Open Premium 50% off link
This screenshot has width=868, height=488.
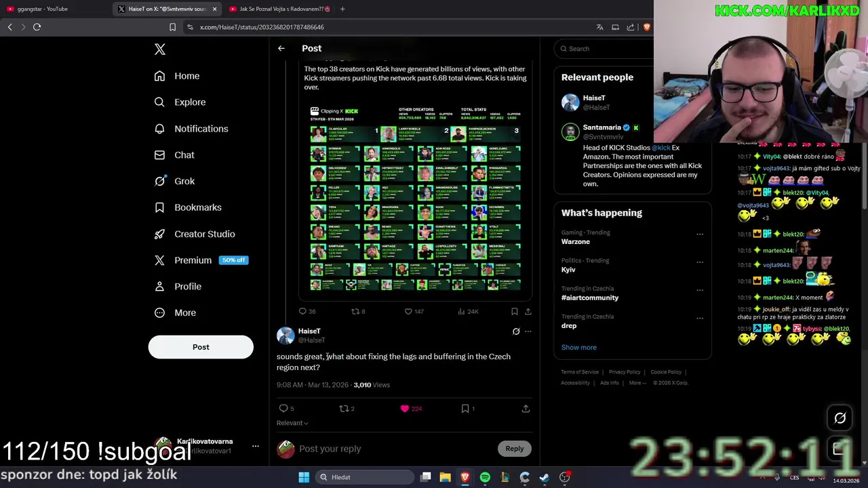pyautogui.click(x=201, y=260)
